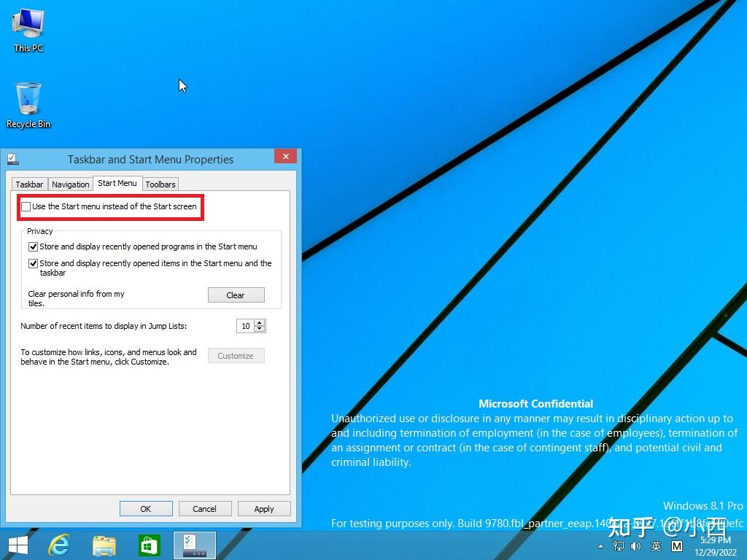The height and width of the screenshot is (560, 747).
Task: Increase the number of Jump List items
Action: (x=260, y=323)
